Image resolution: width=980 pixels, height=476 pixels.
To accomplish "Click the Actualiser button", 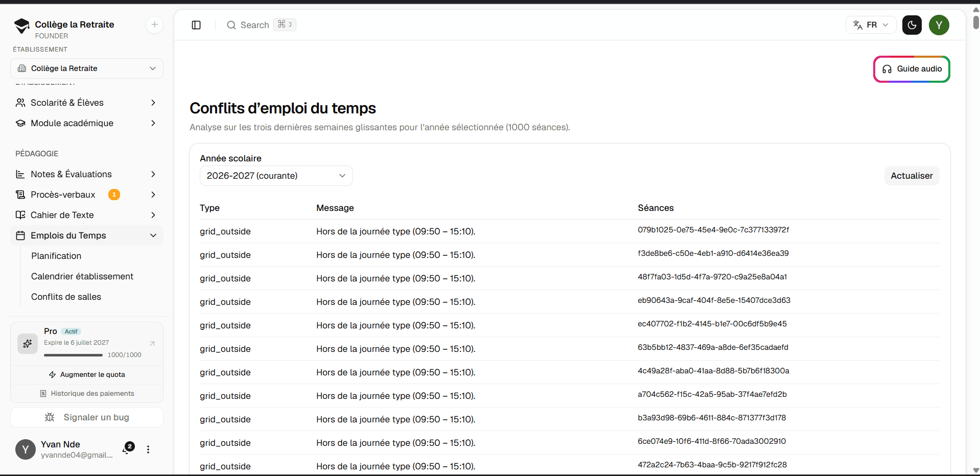I will (912, 176).
